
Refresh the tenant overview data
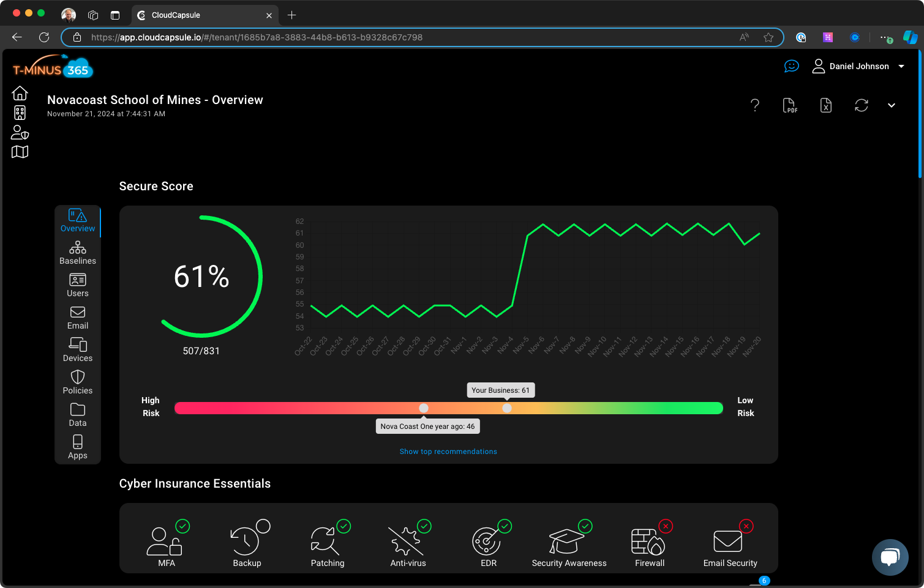pyautogui.click(x=861, y=105)
